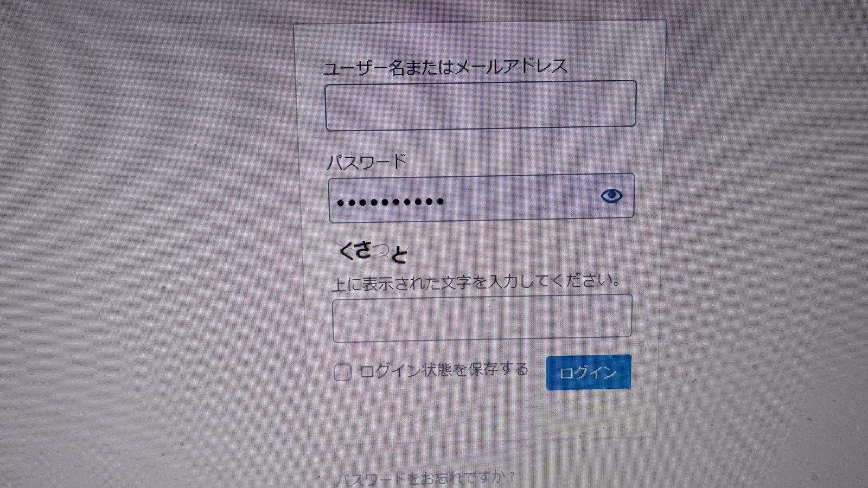The height and width of the screenshot is (488, 868).
Task: Click the blue ログイン button
Action: 588,372
